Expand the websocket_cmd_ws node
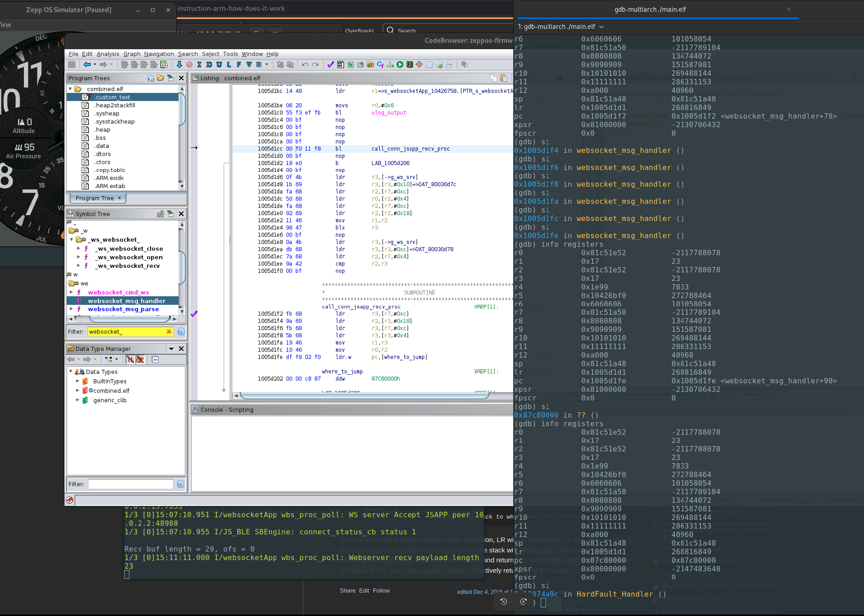 coord(71,292)
